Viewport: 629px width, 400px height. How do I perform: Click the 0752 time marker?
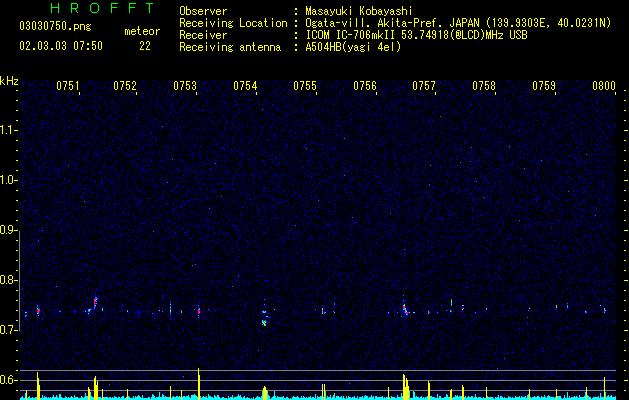pos(125,86)
